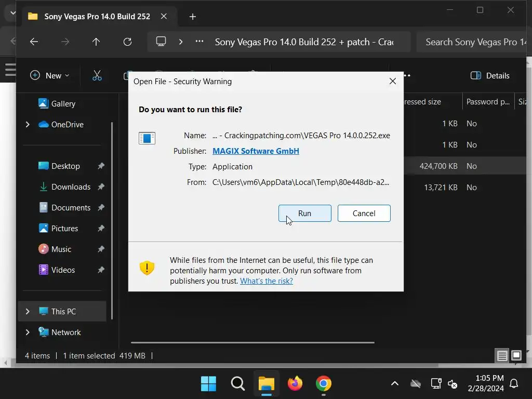Click the OneDrive cloud tray icon
The height and width of the screenshot is (399, 532).
point(415,384)
